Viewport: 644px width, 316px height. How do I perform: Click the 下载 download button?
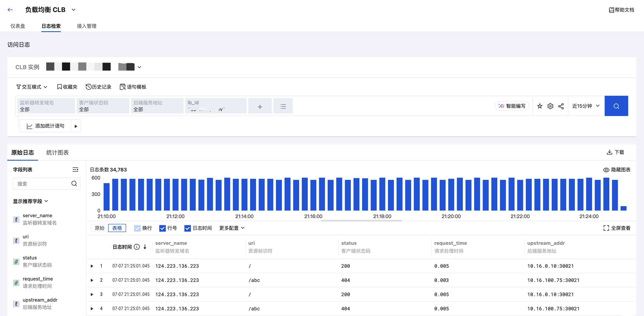(x=615, y=152)
